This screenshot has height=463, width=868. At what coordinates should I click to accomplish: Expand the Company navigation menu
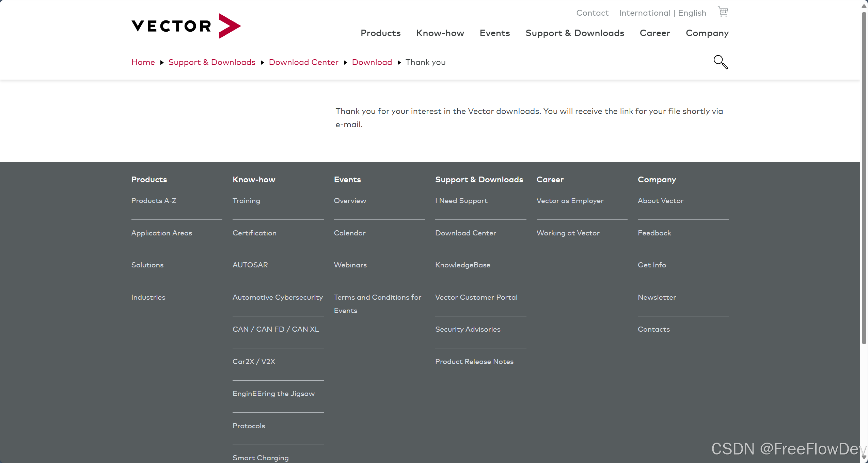tap(707, 33)
